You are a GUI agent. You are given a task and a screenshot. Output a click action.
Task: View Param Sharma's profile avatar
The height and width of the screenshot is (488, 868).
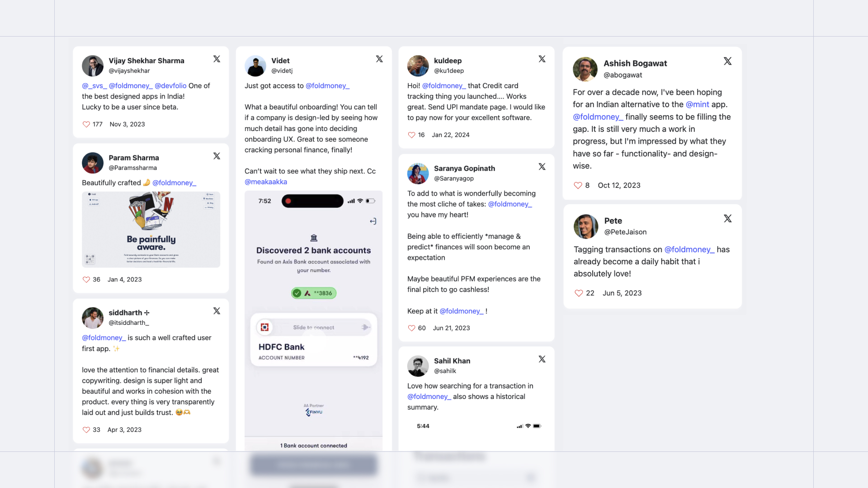93,163
